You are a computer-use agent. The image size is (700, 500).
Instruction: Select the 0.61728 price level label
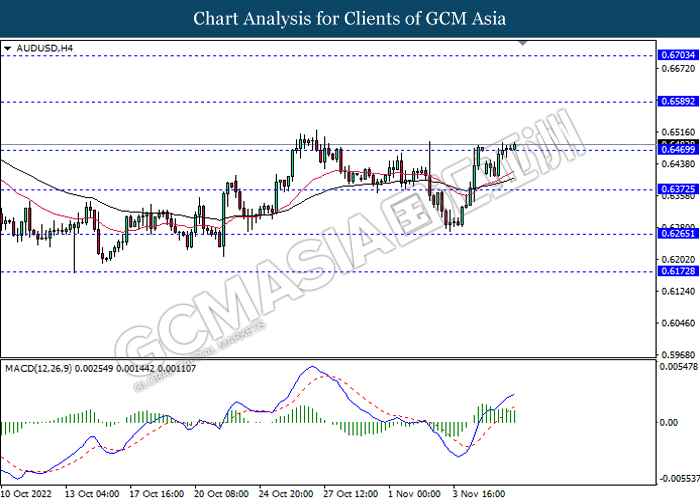tap(678, 271)
